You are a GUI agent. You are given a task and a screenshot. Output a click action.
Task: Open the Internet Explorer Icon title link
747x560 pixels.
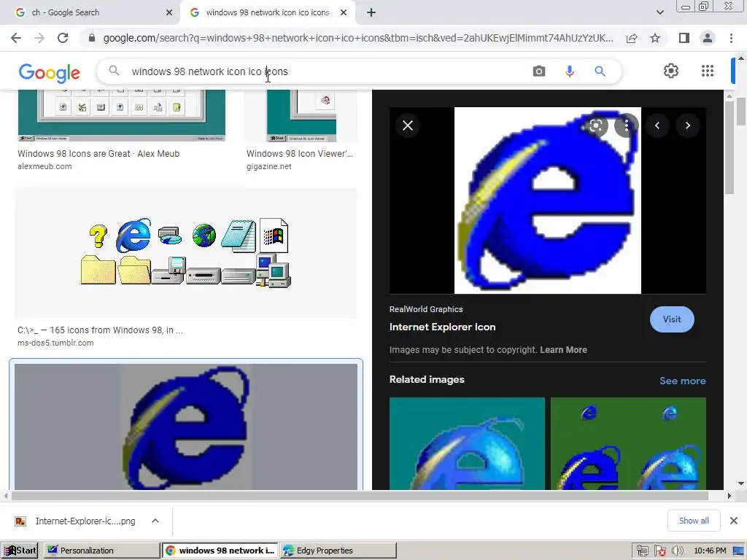(442, 327)
